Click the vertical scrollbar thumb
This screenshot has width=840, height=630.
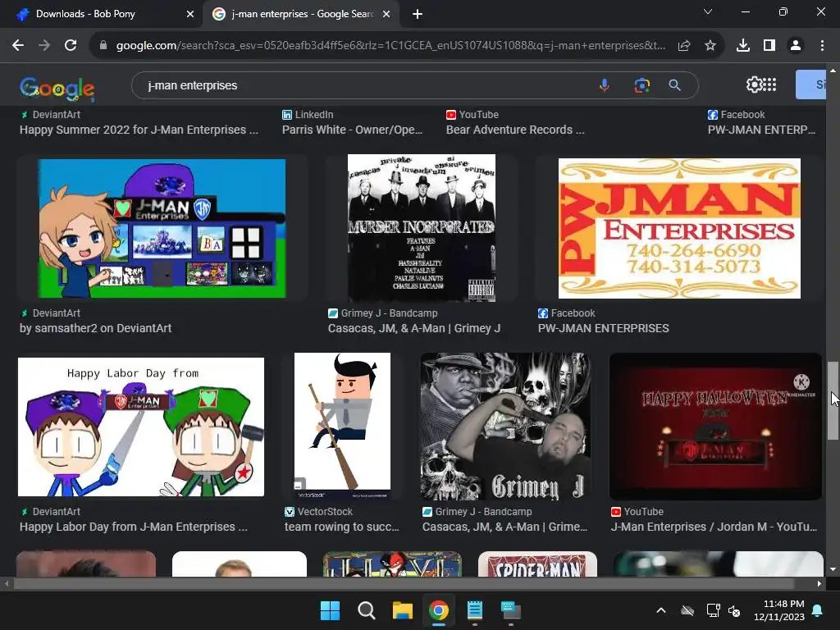click(833, 400)
